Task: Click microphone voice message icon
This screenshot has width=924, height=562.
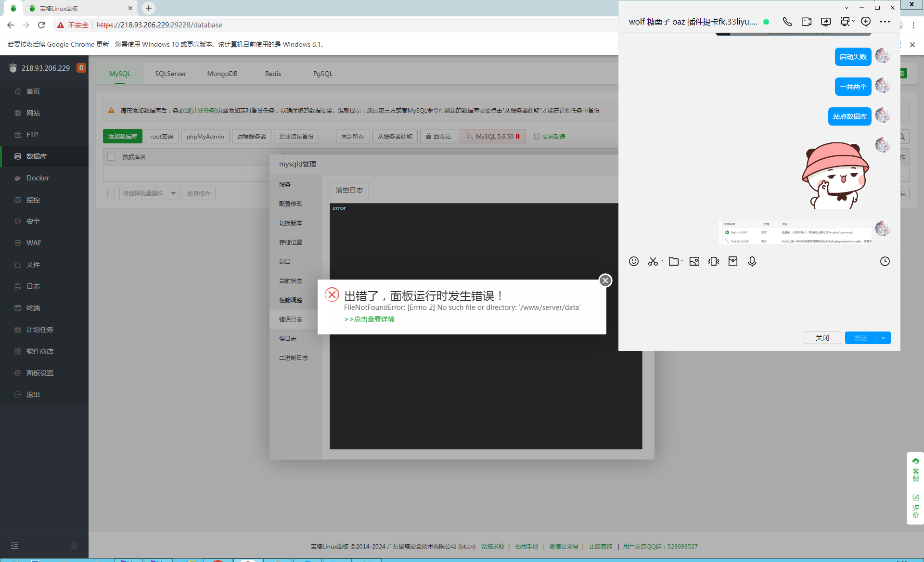Action: (752, 261)
